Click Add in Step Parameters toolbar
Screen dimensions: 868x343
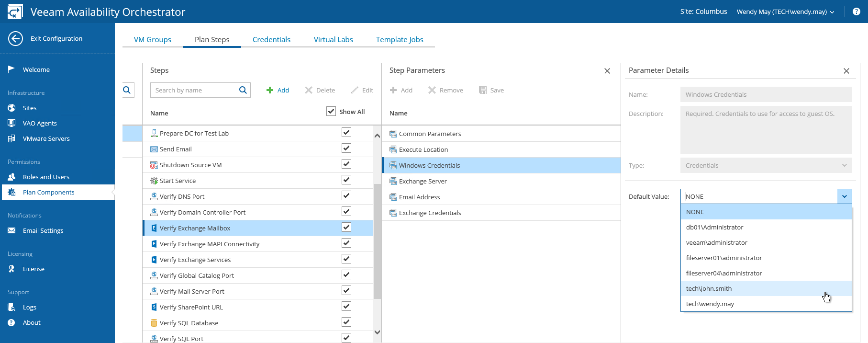(401, 90)
